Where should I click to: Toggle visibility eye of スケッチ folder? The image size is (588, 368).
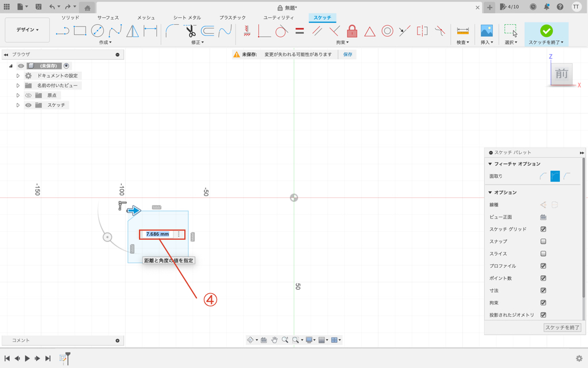click(x=28, y=105)
